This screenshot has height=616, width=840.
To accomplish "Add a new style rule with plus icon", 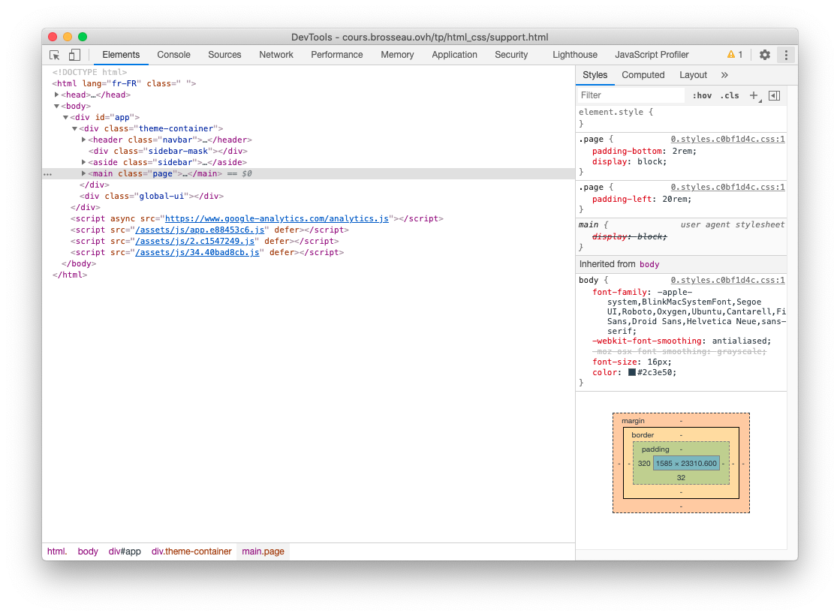I will coord(754,95).
